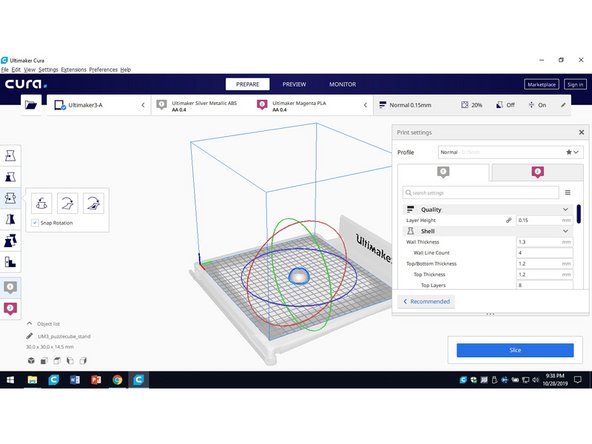The width and height of the screenshot is (592, 444).
Task: Collapse the Quality settings section
Action: tap(565, 210)
